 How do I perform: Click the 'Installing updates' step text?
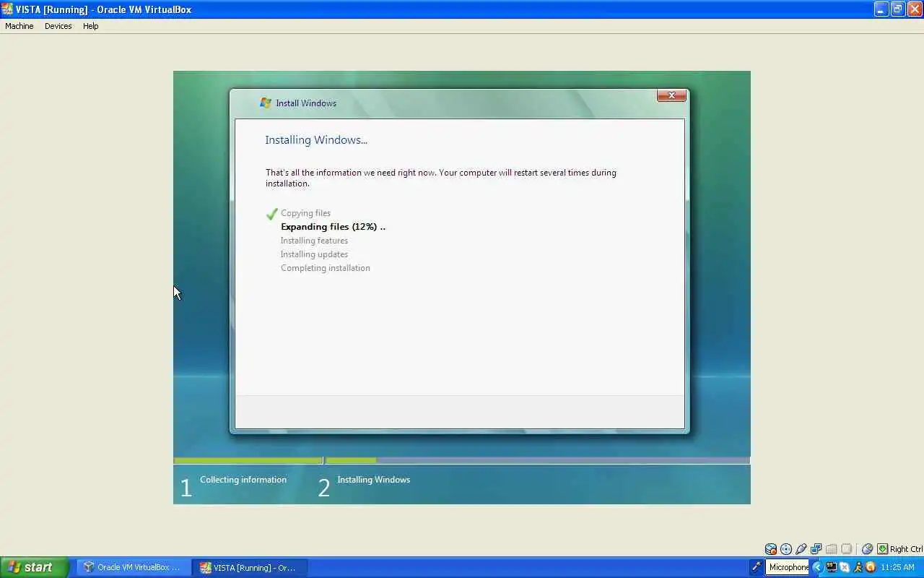pos(314,254)
